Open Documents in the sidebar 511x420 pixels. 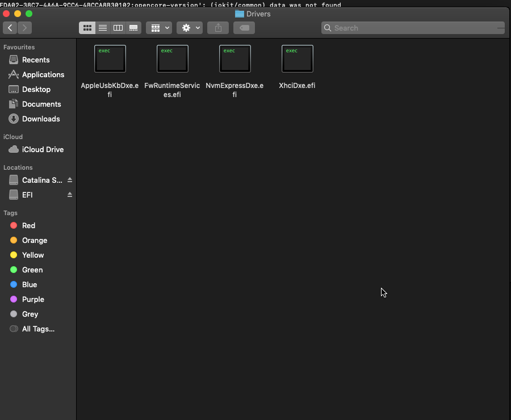[x=38, y=104]
